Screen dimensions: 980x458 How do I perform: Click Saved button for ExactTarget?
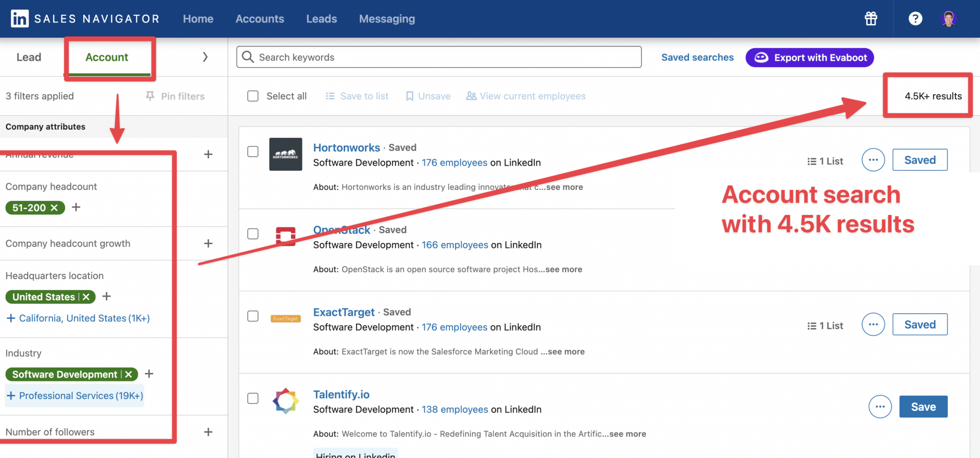(x=920, y=324)
